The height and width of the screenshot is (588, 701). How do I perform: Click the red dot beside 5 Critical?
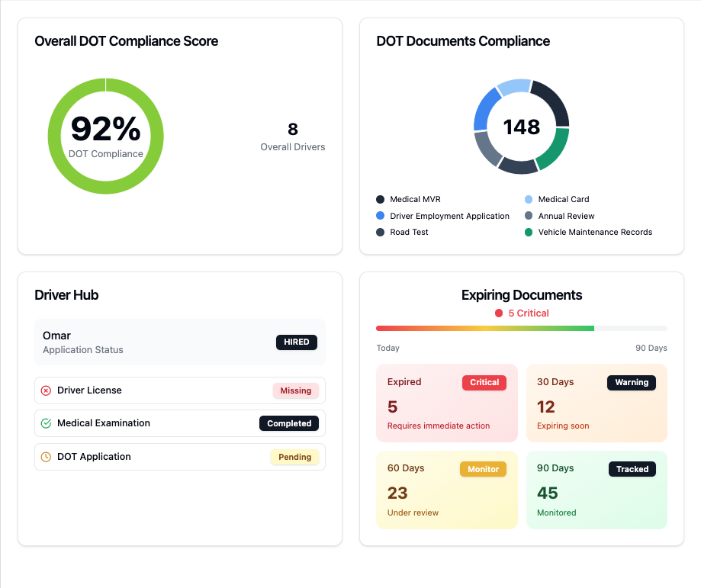coord(497,313)
